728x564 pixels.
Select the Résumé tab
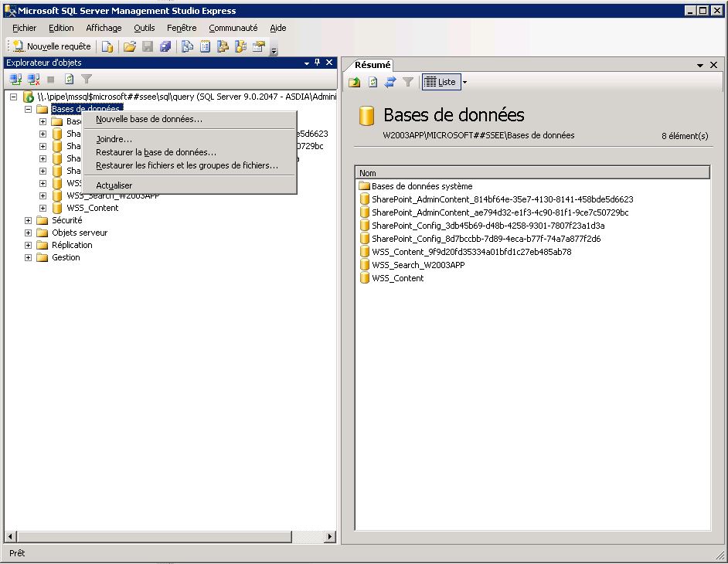pos(373,65)
